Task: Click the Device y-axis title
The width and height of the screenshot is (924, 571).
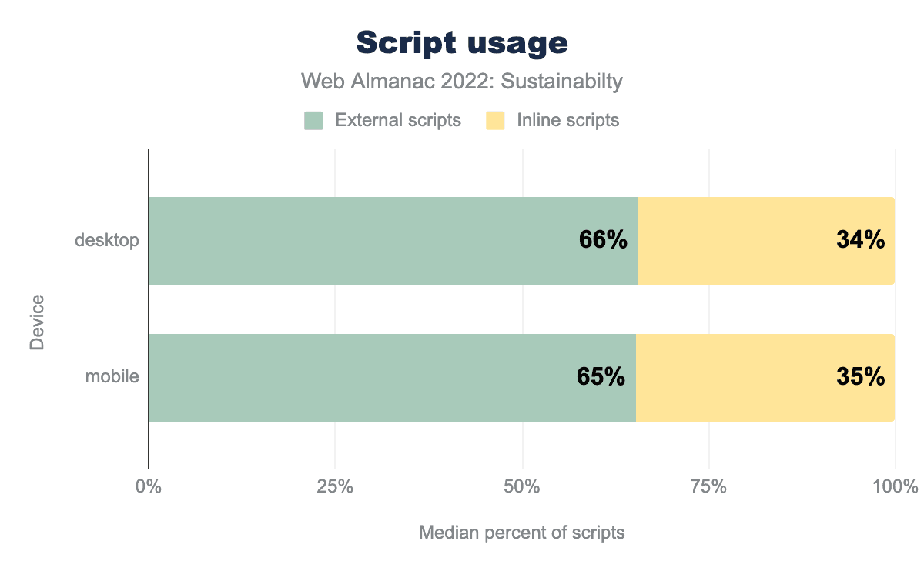Action: [36, 322]
